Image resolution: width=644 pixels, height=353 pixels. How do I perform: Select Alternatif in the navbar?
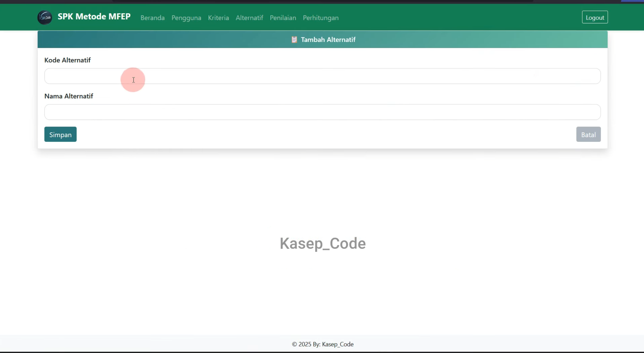(x=249, y=18)
